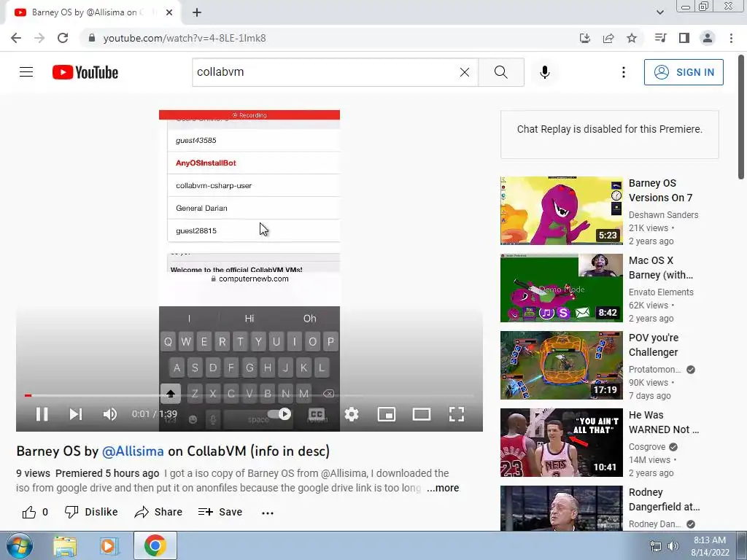Open Rodney Dangerfield video title
Image resolution: width=747 pixels, height=560 pixels.
[664, 499]
